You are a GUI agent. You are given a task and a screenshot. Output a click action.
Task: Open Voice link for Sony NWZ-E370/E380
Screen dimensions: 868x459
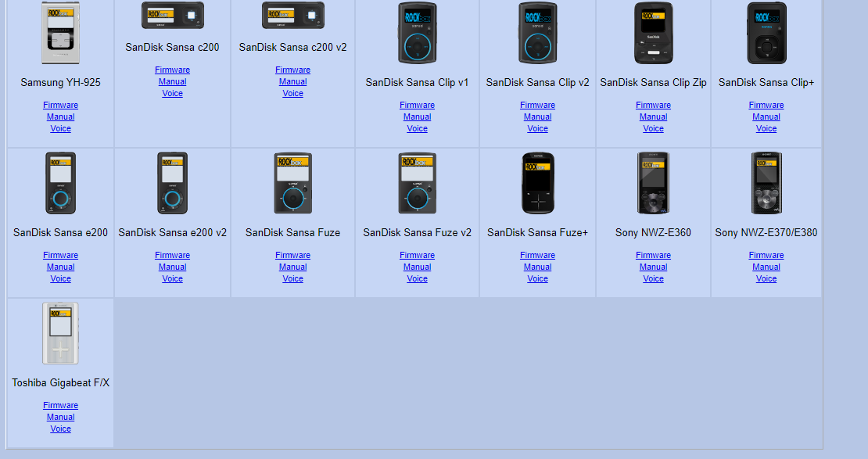(766, 278)
